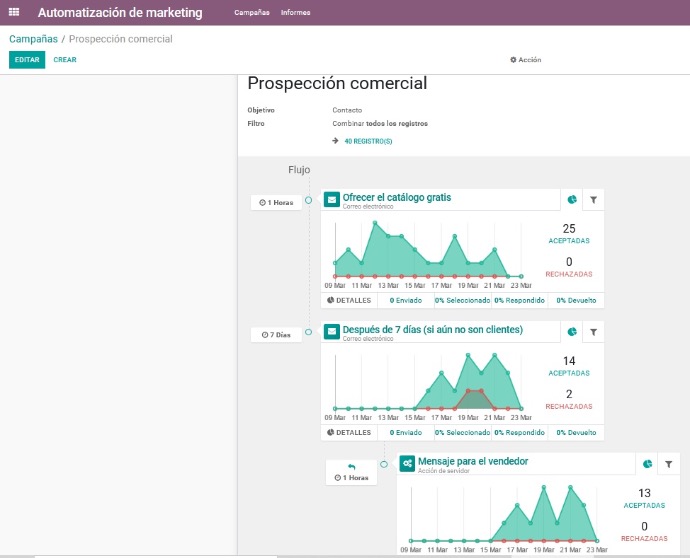Click the clock icon in the 7 Días trigger

click(264, 335)
